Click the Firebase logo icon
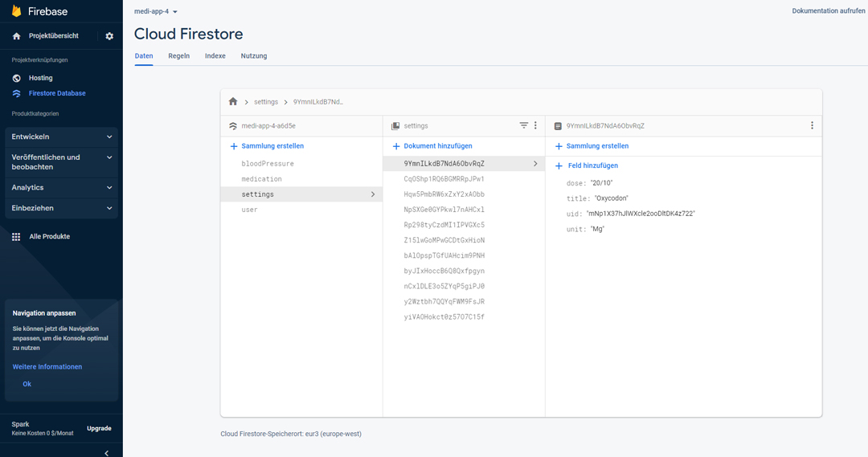Viewport: 868px width, 457px height. coord(17,11)
